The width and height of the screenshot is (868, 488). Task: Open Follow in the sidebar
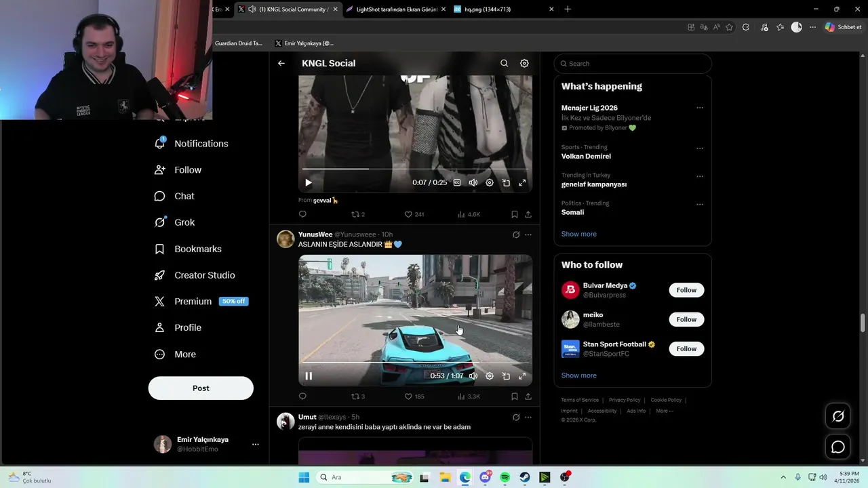click(x=178, y=170)
